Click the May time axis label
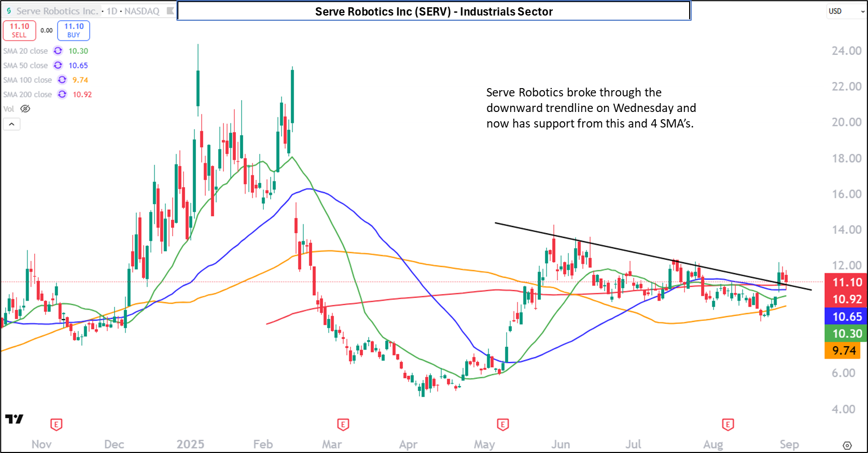The image size is (868, 453). tap(484, 445)
